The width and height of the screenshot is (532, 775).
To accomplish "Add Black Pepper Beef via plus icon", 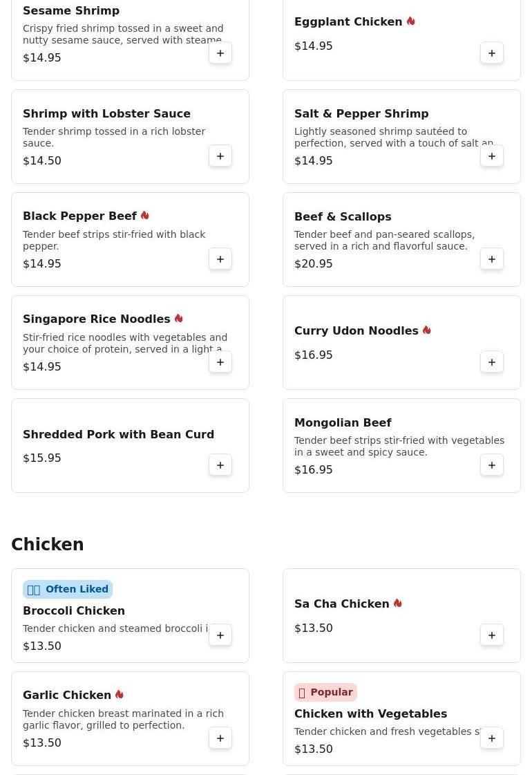I will click(220, 259).
